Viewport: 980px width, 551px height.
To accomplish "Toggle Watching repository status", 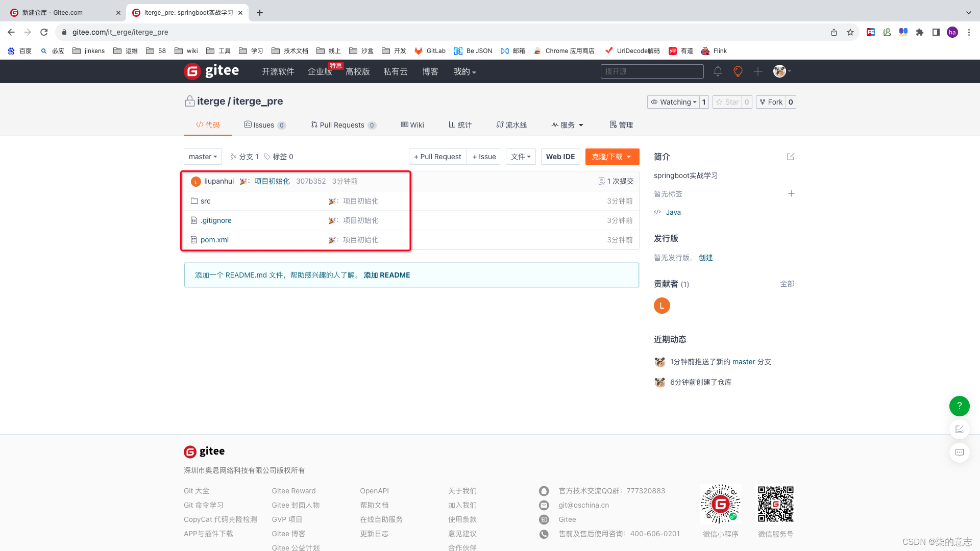I will point(672,102).
